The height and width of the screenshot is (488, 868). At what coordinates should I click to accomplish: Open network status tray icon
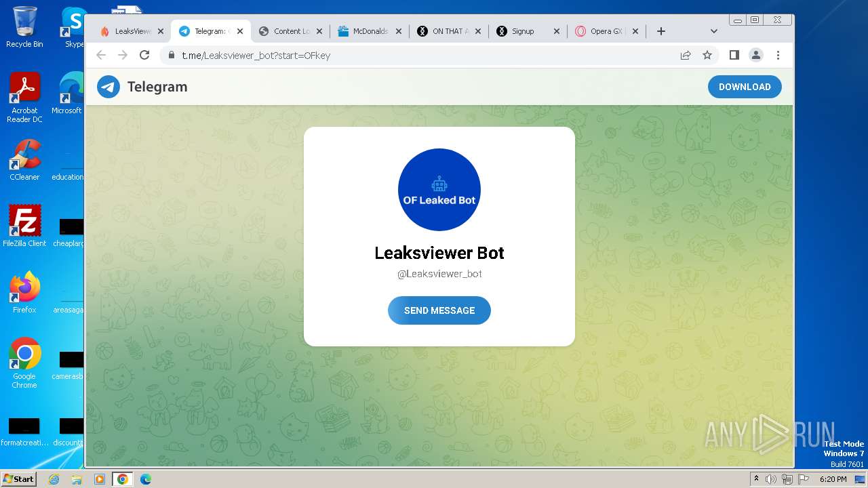click(x=787, y=479)
